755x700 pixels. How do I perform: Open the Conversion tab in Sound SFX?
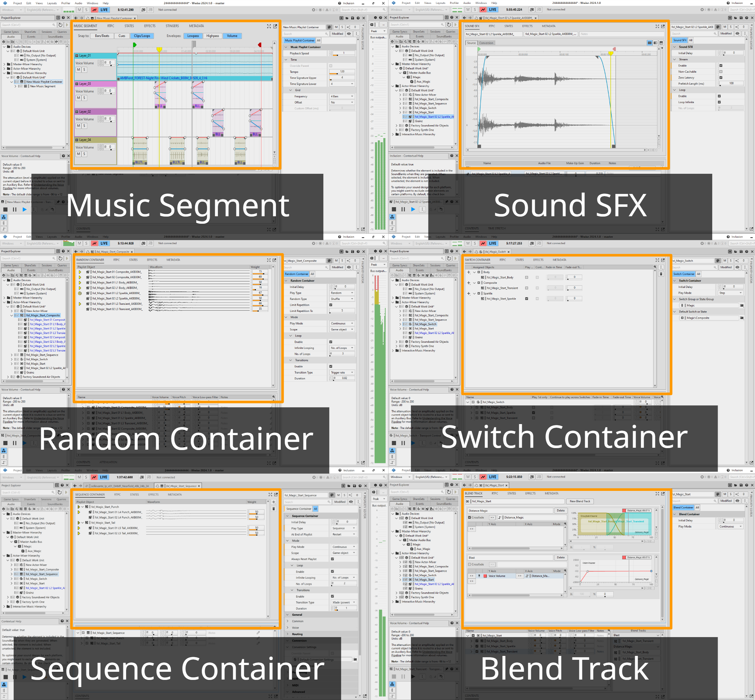(x=486, y=43)
